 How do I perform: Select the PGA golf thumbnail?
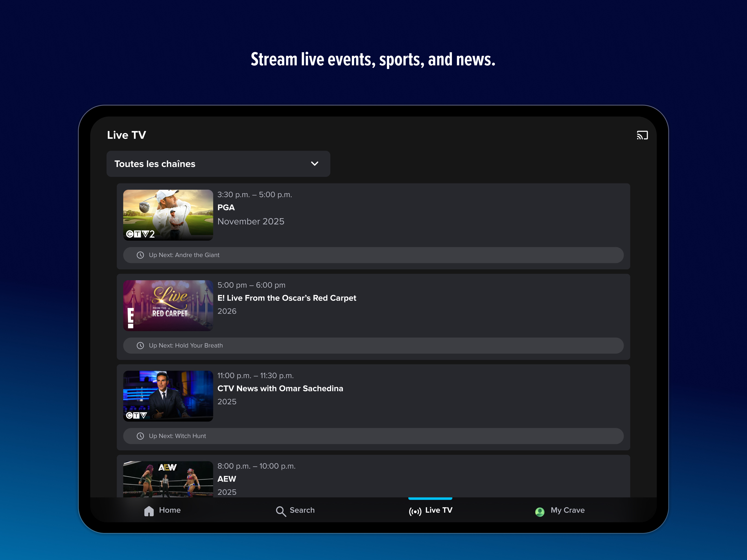click(168, 215)
